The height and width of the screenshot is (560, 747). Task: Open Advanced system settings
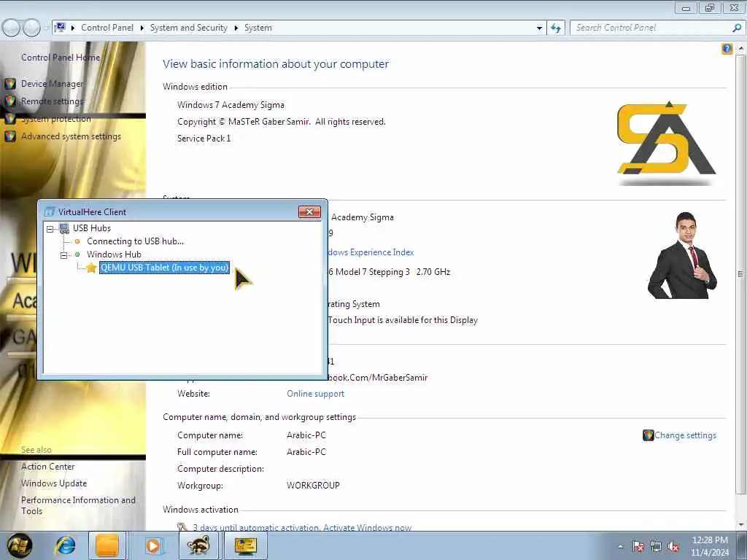pyautogui.click(x=71, y=136)
